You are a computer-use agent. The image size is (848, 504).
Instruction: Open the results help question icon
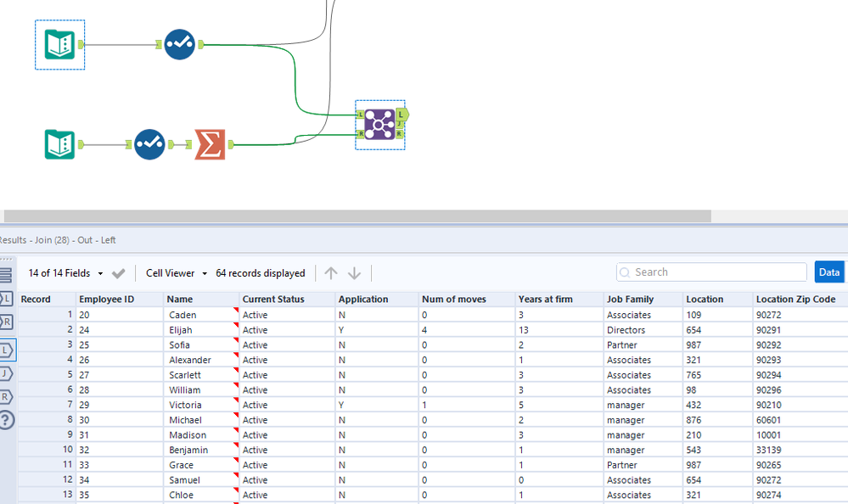click(7, 420)
